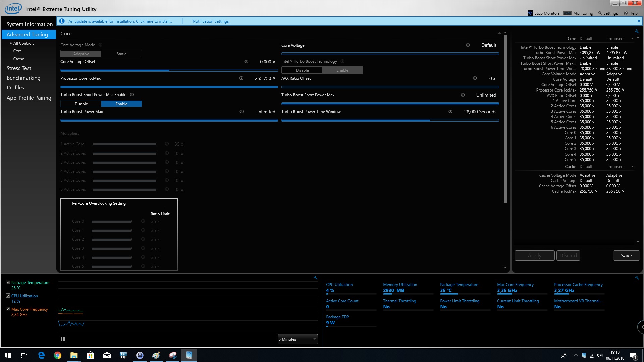The image size is (644, 362).
Task: Click the wrench icon above the monitor graph
Action: pos(315,278)
